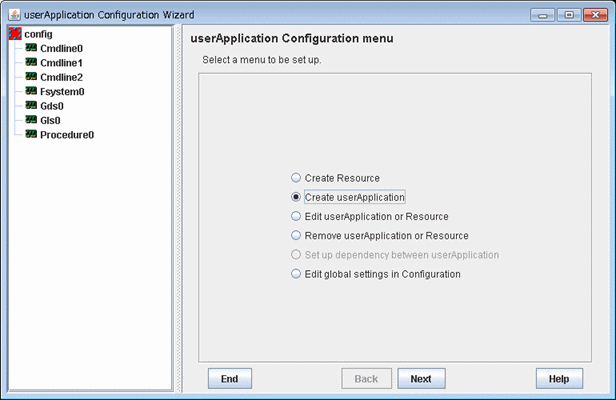Click the red config root icon
616x400 pixels.
click(x=15, y=34)
